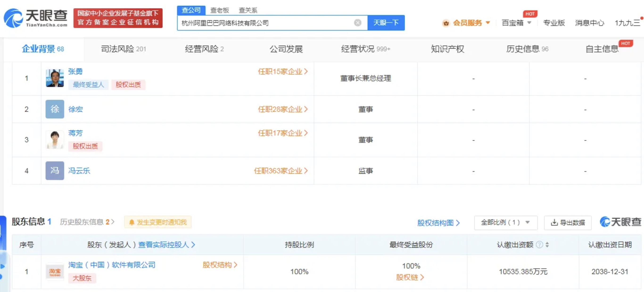Screen dimensions: 644x292
Task: Open the 公司发展 tab
Action: (x=286, y=49)
